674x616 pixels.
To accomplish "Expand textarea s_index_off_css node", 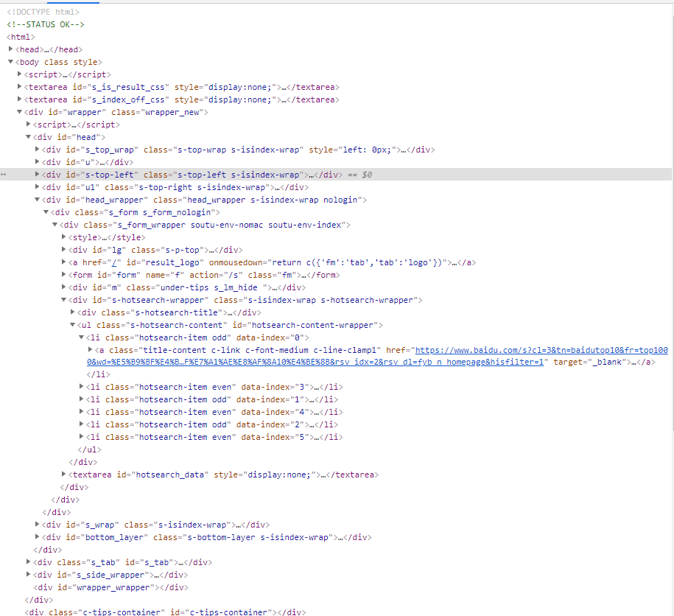I will 19,99.
